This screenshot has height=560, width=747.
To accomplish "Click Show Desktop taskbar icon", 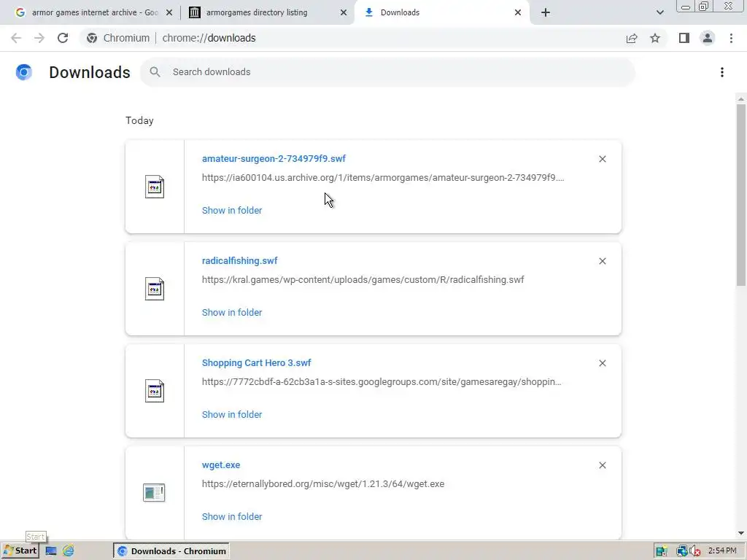I will 51,551.
